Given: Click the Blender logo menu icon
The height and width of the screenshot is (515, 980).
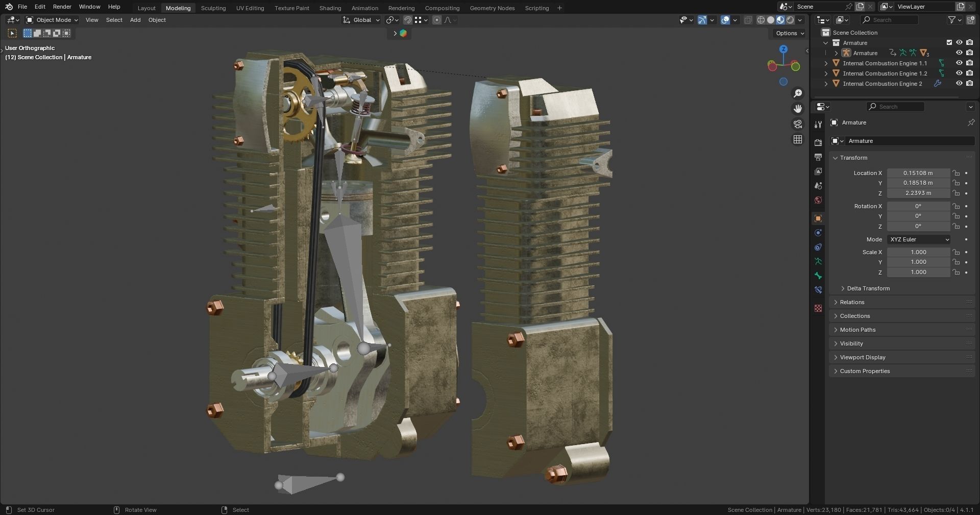Looking at the screenshot, I should click(9, 7).
